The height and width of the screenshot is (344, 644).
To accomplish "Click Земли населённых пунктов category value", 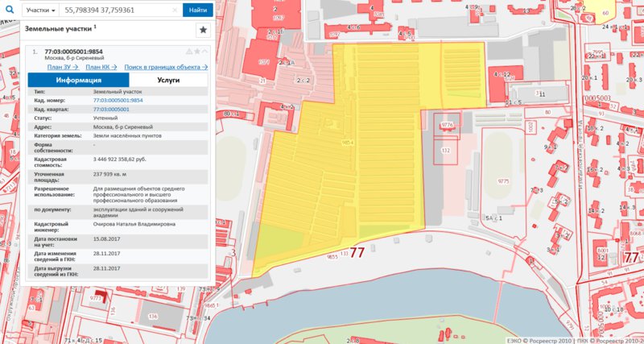I will (x=127, y=135).
